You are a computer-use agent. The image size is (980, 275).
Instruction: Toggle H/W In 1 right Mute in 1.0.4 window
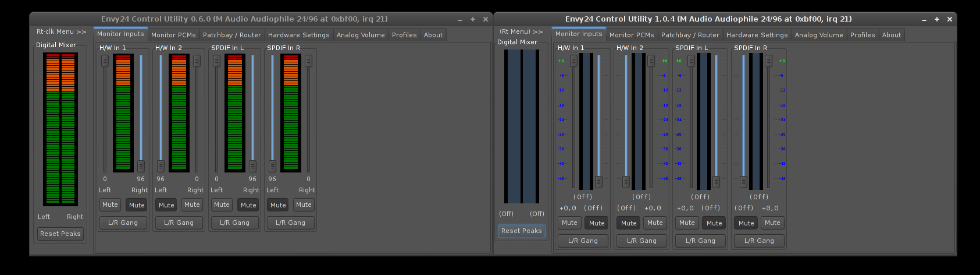click(597, 223)
